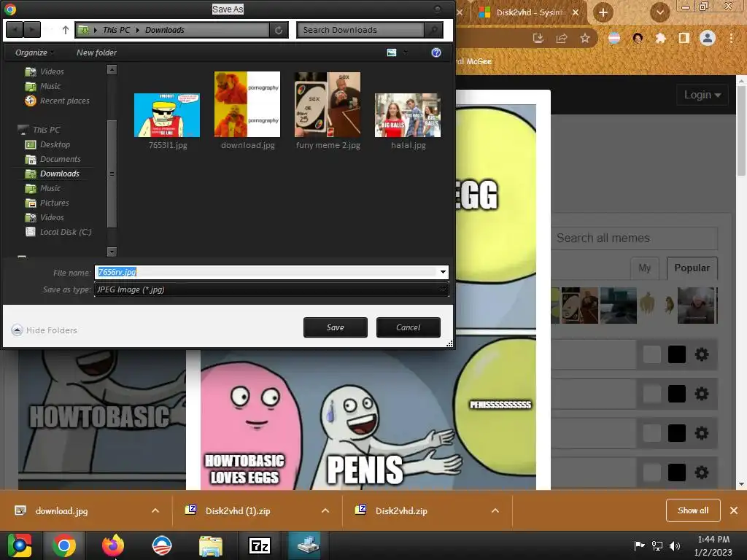Expand the File name history dropdown
Image resolution: width=747 pixels, height=560 pixels.
tap(443, 272)
